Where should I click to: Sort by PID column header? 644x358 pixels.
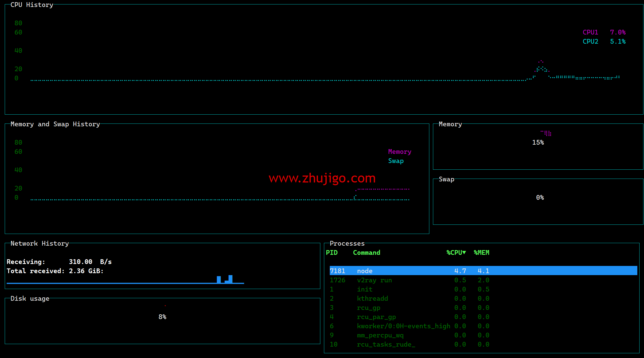click(x=331, y=253)
